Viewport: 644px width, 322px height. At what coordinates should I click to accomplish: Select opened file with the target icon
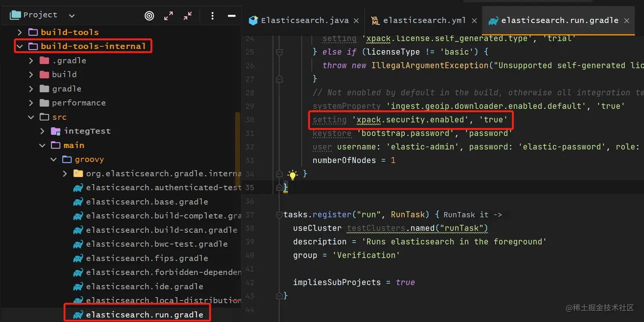tap(149, 16)
